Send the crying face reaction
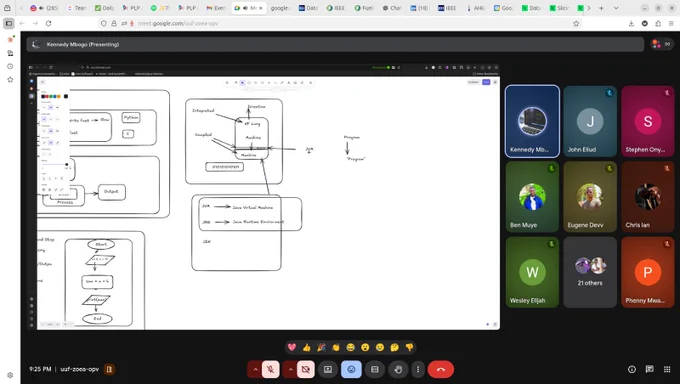 [x=380, y=347]
